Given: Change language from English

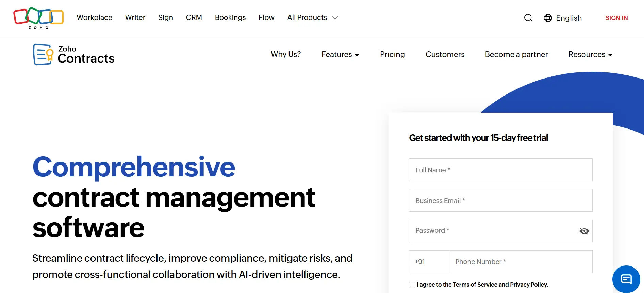Looking at the screenshot, I should tap(569, 18).
